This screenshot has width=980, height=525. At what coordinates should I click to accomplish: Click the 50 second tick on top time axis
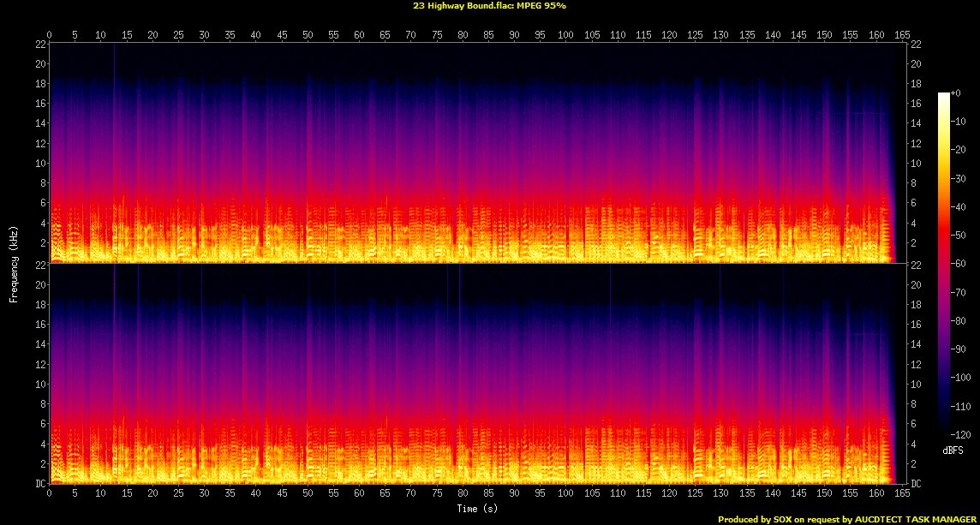click(x=308, y=35)
